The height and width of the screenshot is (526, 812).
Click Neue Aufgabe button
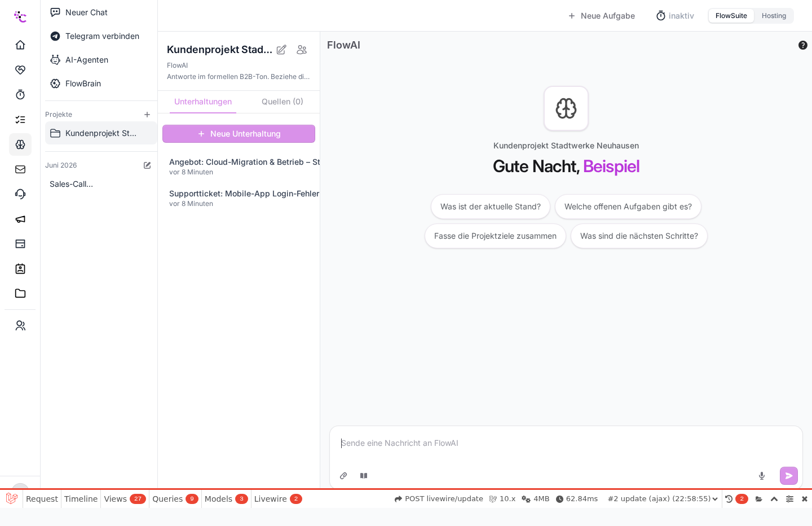601,16
